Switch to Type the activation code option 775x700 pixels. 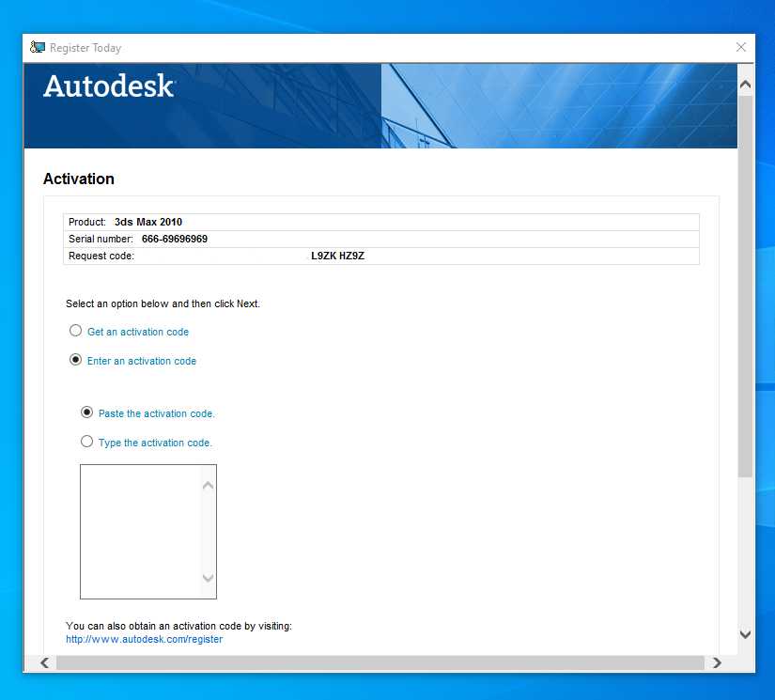(87, 442)
